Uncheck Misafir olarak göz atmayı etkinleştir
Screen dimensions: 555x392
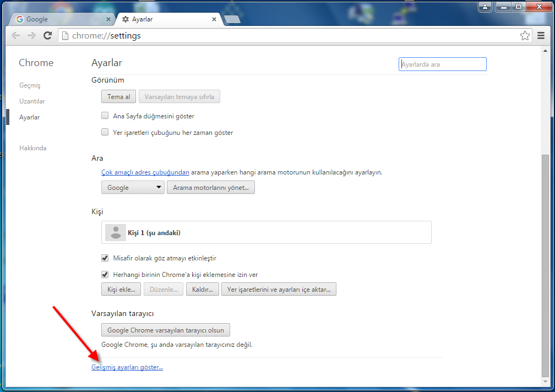click(x=105, y=258)
